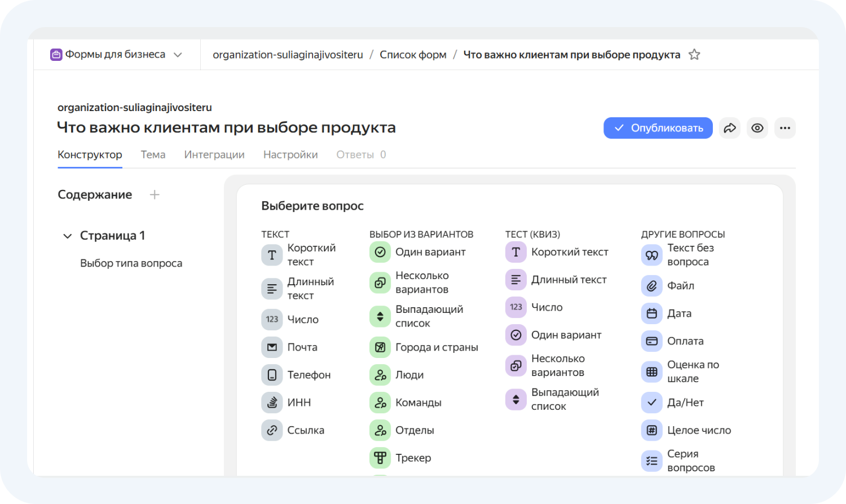The height and width of the screenshot is (504, 846).
Task: Choose the Длинный текст icon under ТЕКСТ
Action: tap(272, 289)
